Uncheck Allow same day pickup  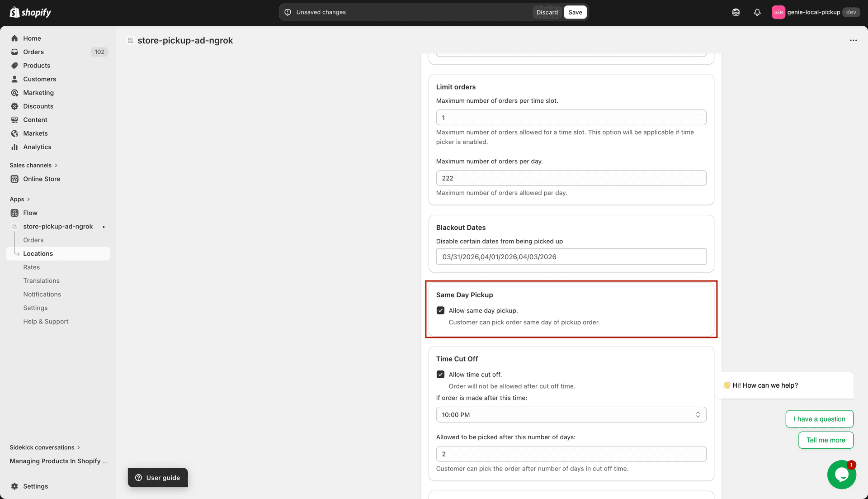440,310
